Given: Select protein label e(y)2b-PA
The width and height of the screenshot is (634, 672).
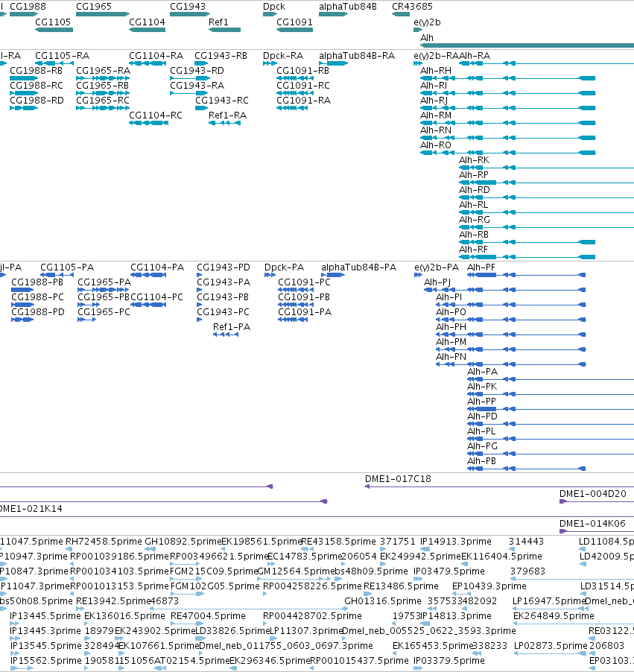Looking at the screenshot, I should [x=437, y=267].
